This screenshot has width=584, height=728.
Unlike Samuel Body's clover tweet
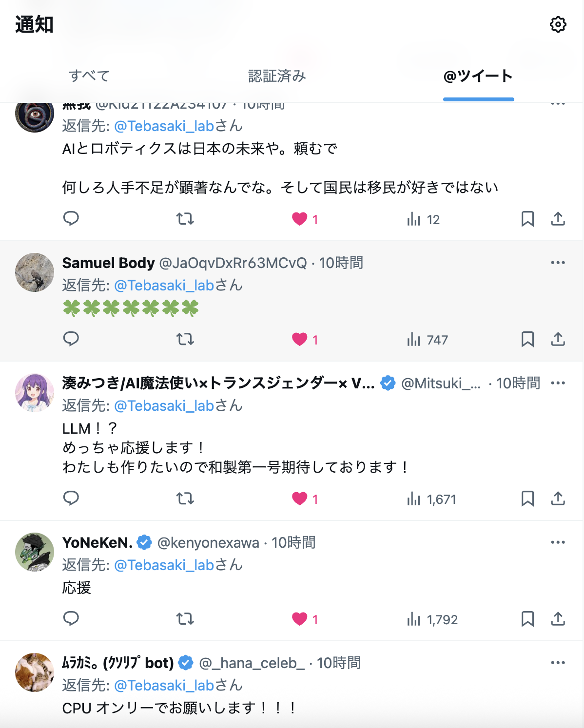(300, 339)
